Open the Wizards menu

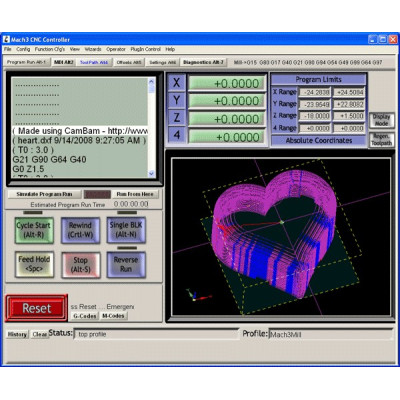pyautogui.click(x=93, y=49)
